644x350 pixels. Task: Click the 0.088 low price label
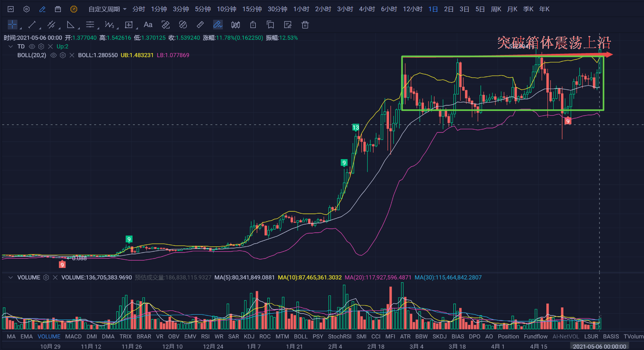click(x=79, y=258)
